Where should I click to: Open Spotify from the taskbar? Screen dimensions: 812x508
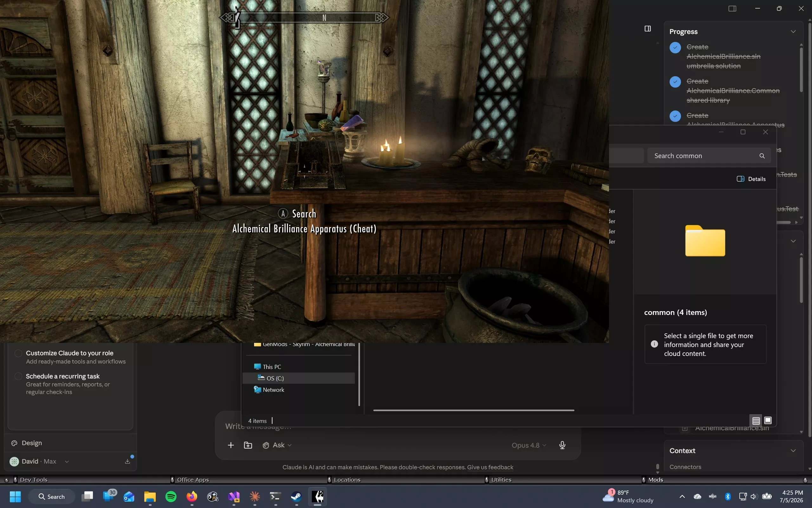click(171, 496)
